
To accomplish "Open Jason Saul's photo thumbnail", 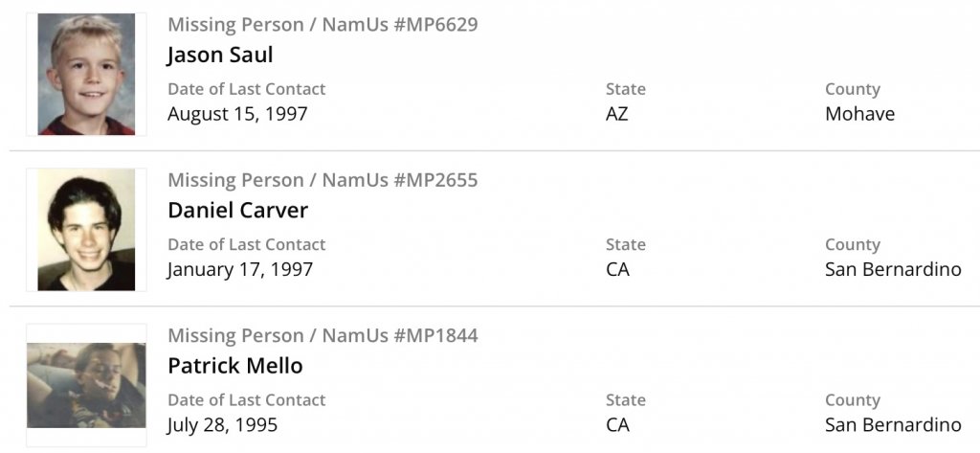I will tap(86, 74).
